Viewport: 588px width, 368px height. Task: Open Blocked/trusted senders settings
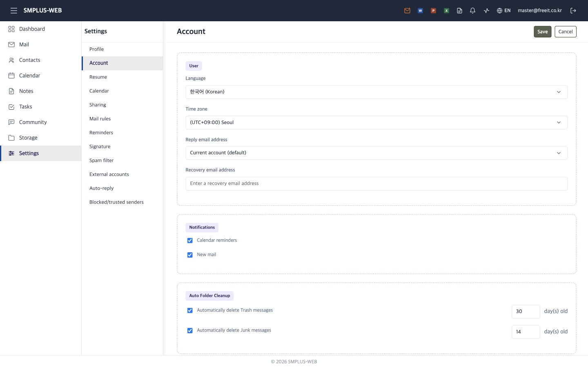(122, 202)
